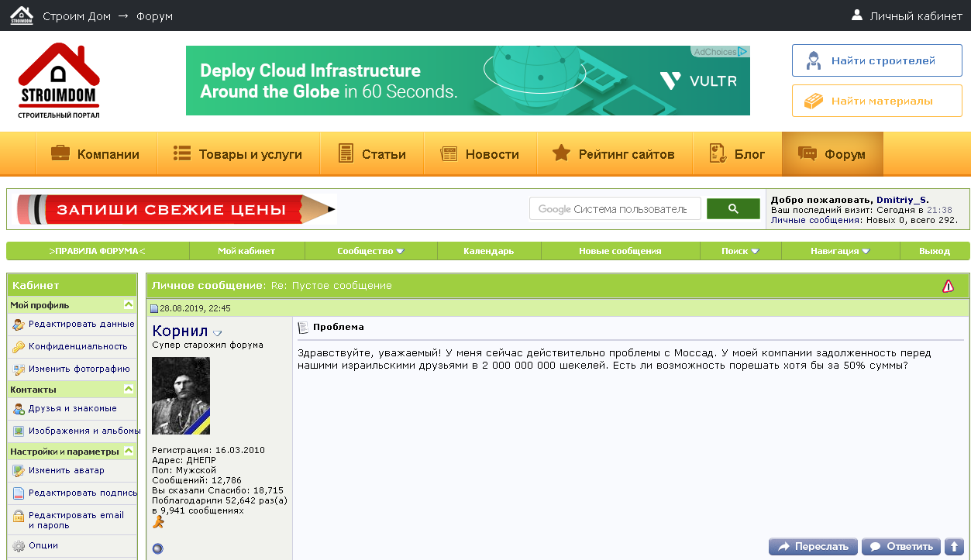Open Опции in the sidebar
Screen dimensions: 971x560
[x=43, y=545]
